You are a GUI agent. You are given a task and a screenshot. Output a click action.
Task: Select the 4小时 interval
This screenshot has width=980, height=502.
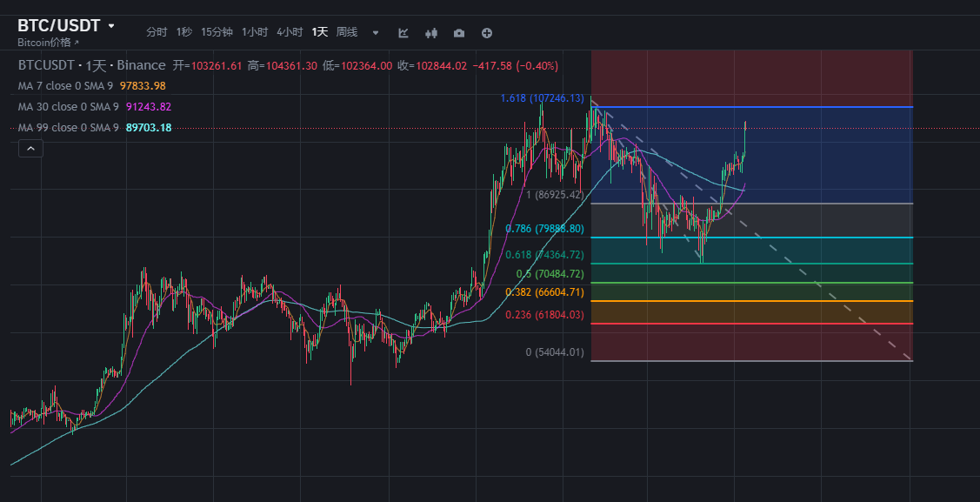point(290,32)
